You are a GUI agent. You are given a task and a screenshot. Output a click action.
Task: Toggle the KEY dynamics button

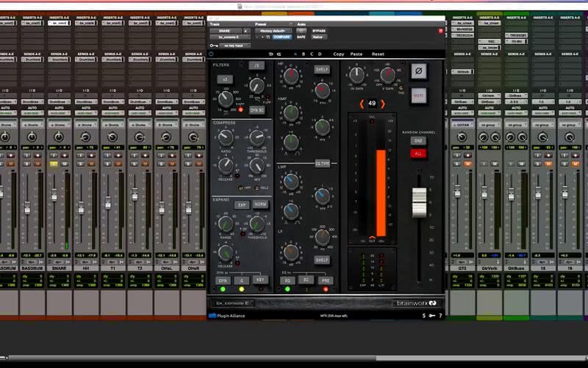coord(260,280)
